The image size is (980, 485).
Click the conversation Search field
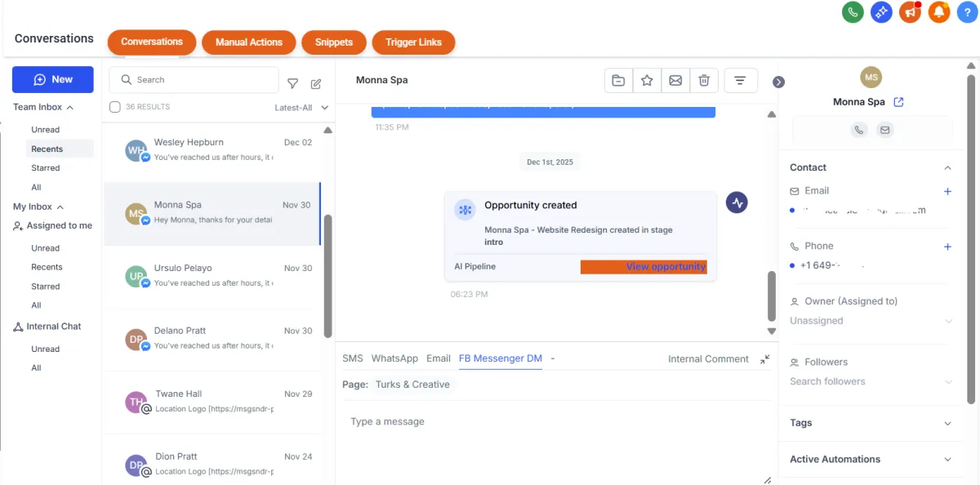pyautogui.click(x=194, y=80)
